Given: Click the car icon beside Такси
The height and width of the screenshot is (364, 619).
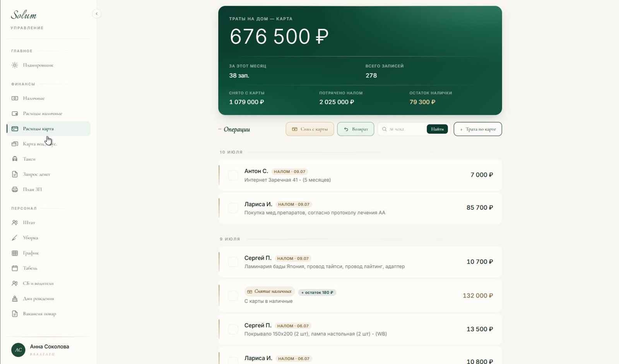Looking at the screenshot, I should coord(15,159).
